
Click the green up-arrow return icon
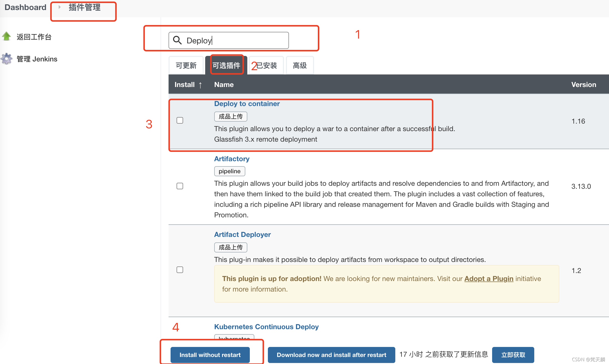pos(7,36)
